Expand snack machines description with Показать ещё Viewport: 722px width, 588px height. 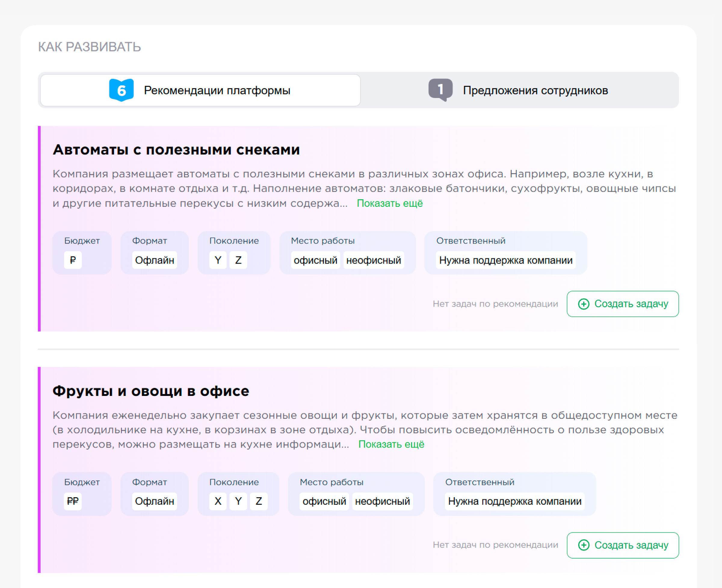(x=390, y=203)
